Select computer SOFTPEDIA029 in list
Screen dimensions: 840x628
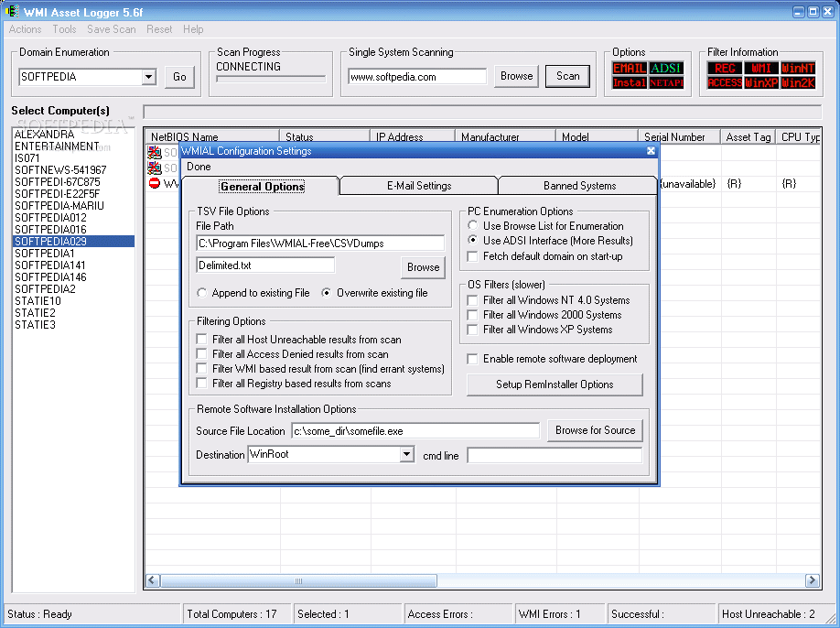click(74, 241)
